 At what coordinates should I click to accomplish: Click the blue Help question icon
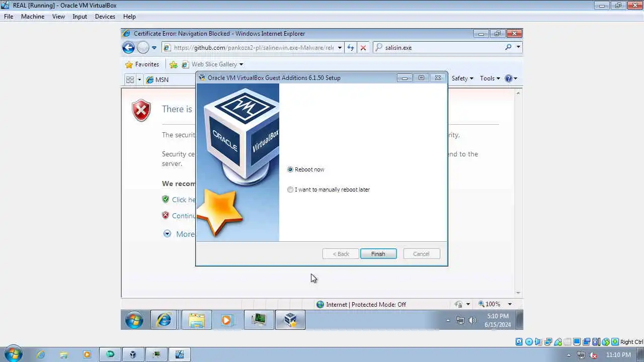(509, 78)
